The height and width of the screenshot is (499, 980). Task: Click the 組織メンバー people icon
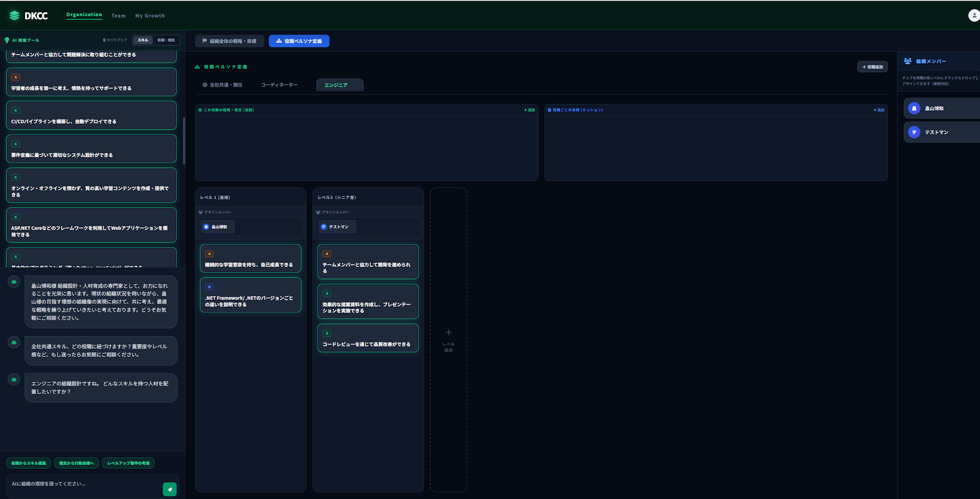pos(908,61)
